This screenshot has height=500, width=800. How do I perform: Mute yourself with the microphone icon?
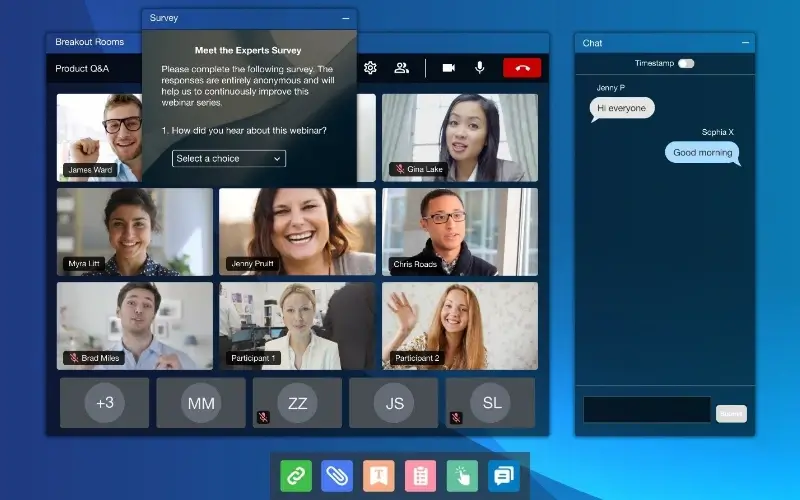click(x=480, y=68)
